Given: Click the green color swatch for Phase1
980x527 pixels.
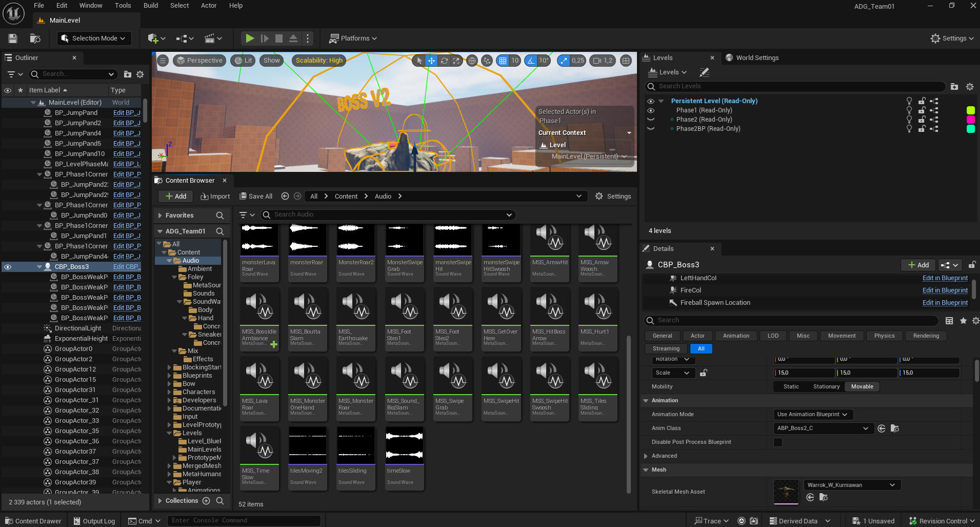Looking at the screenshot, I should click(970, 110).
